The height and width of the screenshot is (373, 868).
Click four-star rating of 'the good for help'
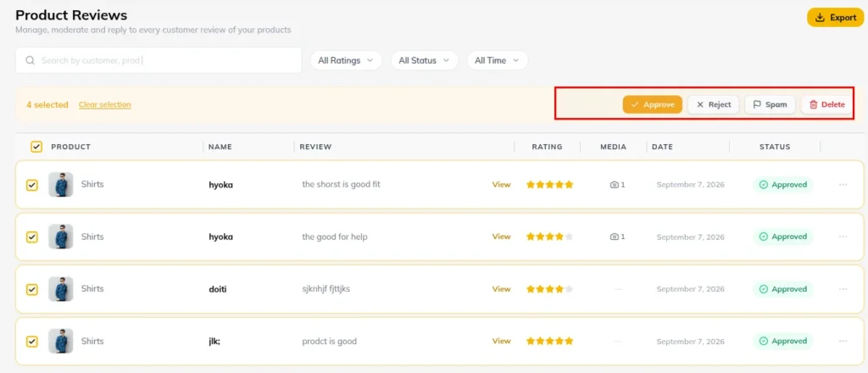549,237
